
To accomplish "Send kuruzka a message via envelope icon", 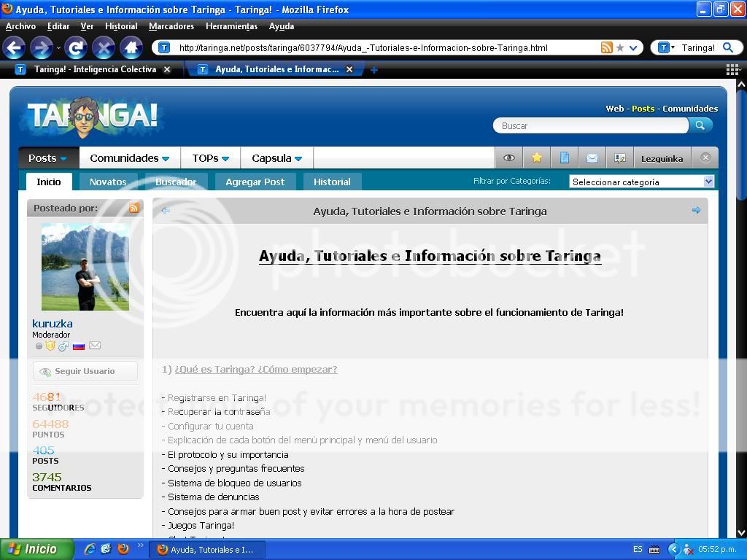I will [95, 346].
